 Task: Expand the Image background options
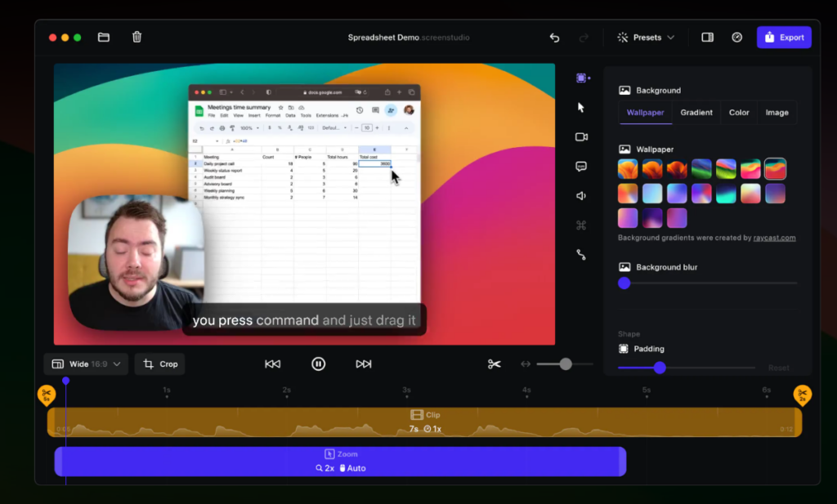(x=777, y=113)
